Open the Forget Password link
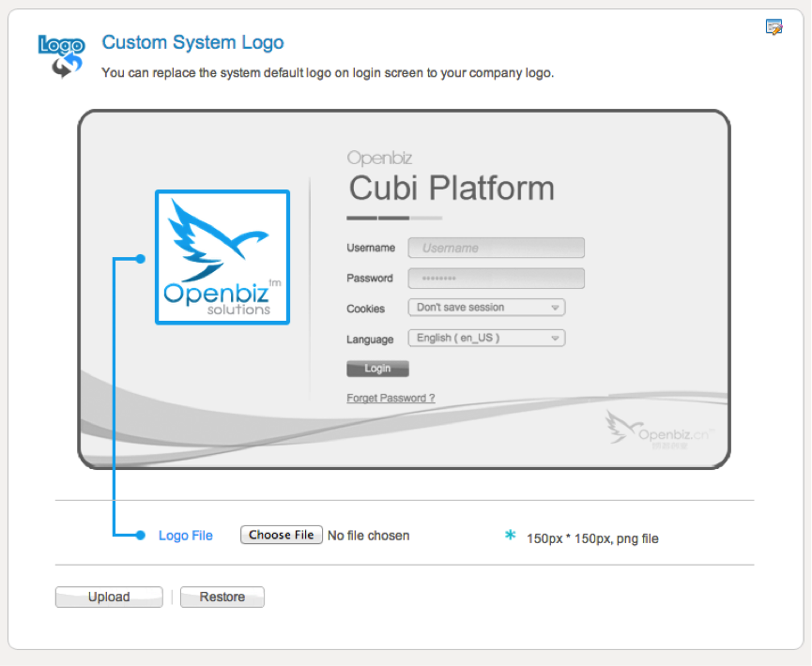812x666 pixels. click(391, 398)
